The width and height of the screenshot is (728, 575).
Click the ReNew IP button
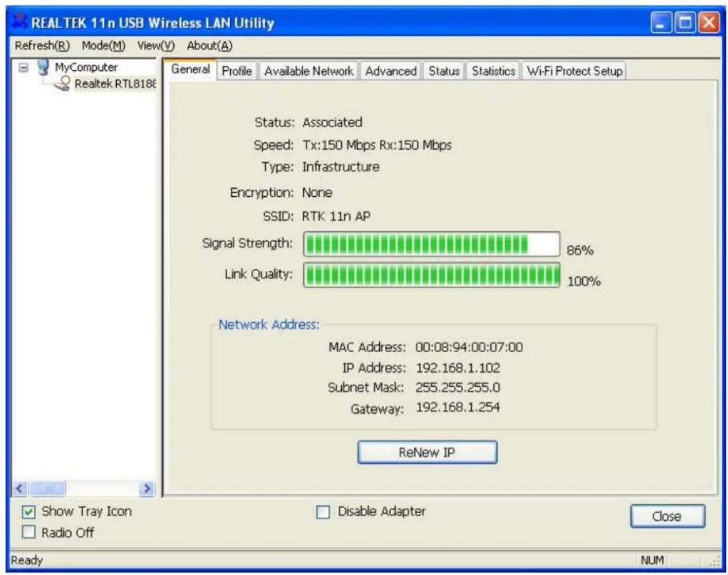click(x=427, y=452)
